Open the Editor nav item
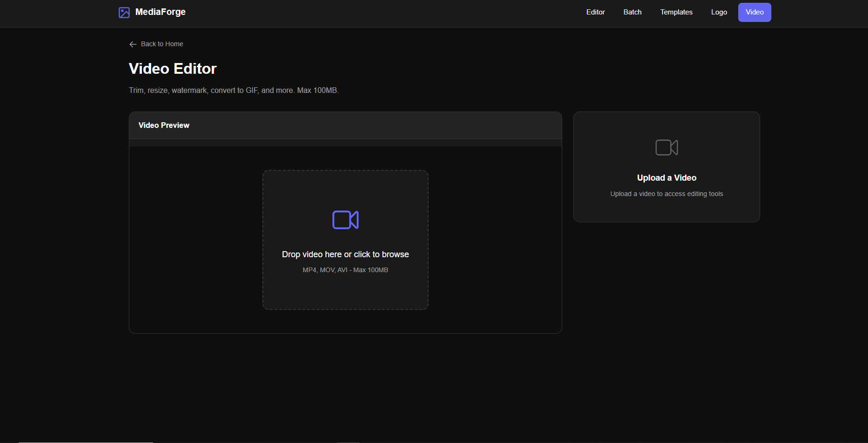Viewport: 868px width, 443px height. point(595,12)
